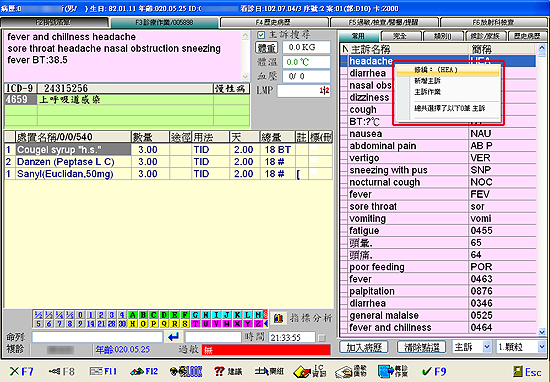550x382 pixels.
Task: Switch to F6 放射科檢查 tab
Action: coord(493,22)
